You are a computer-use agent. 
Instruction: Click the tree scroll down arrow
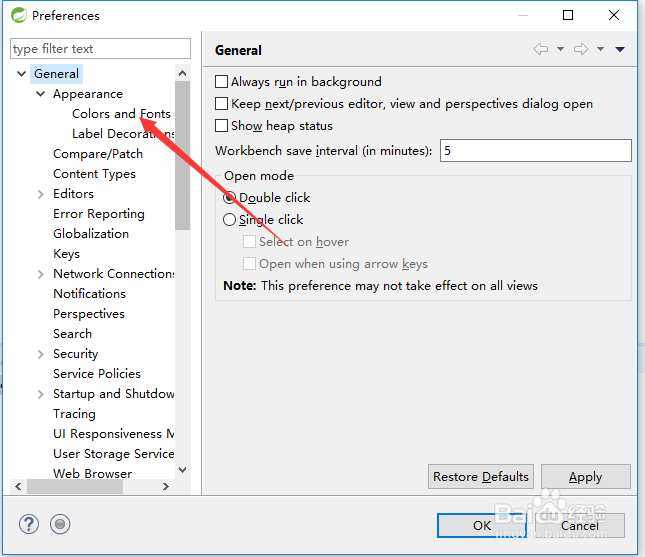click(183, 470)
